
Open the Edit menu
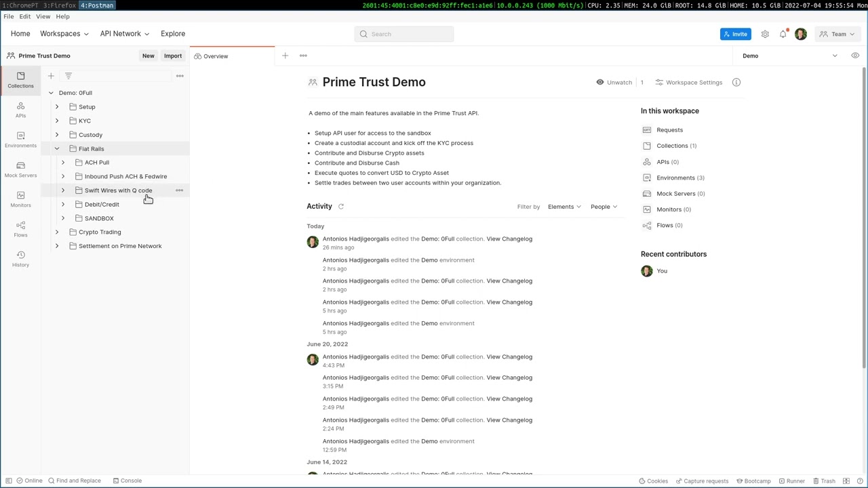tap(24, 16)
